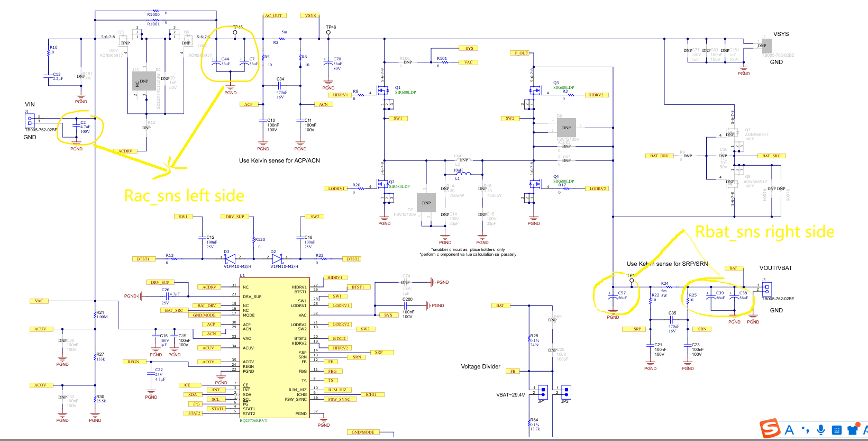The width and height of the screenshot is (868, 441).
Task: Click the TP46 test point circle
Action: click(328, 32)
